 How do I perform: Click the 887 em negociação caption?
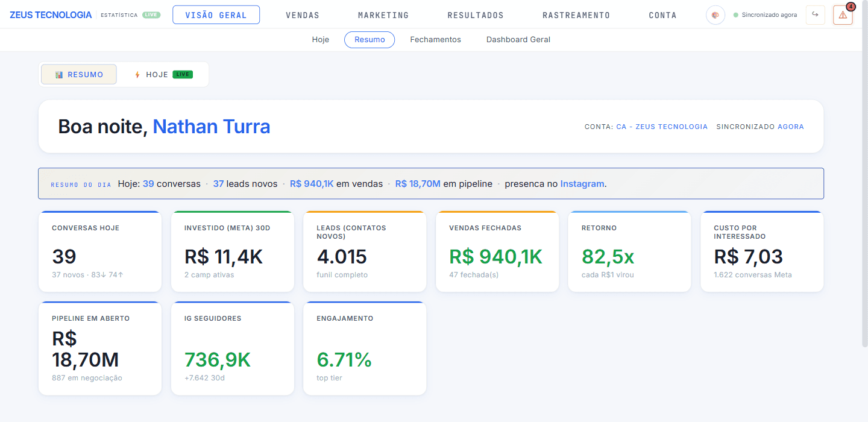pyautogui.click(x=87, y=378)
